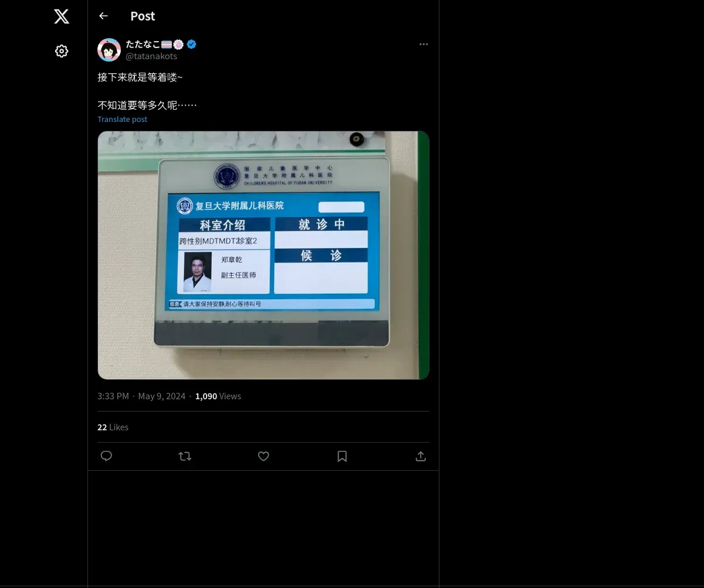Click the Post header title

[x=143, y=16]
